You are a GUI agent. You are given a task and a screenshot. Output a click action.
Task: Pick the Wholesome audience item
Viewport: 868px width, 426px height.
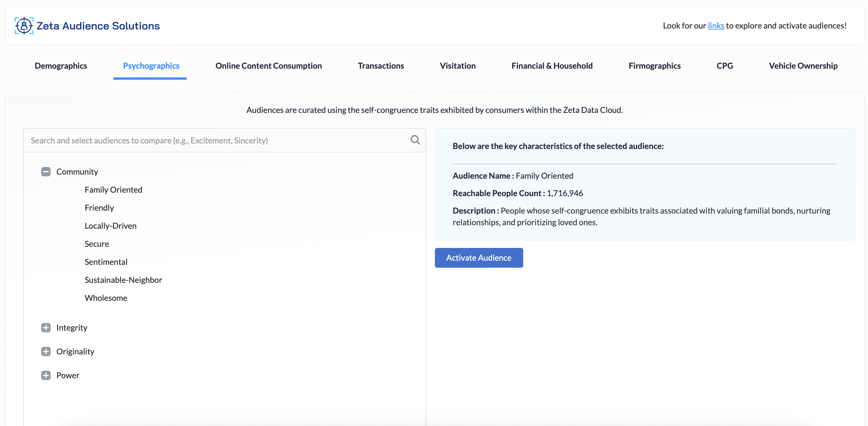[x=106, y=298]
